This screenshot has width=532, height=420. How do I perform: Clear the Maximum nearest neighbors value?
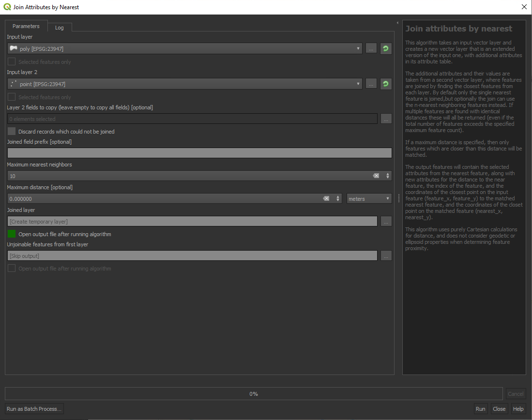pos(376,176)
